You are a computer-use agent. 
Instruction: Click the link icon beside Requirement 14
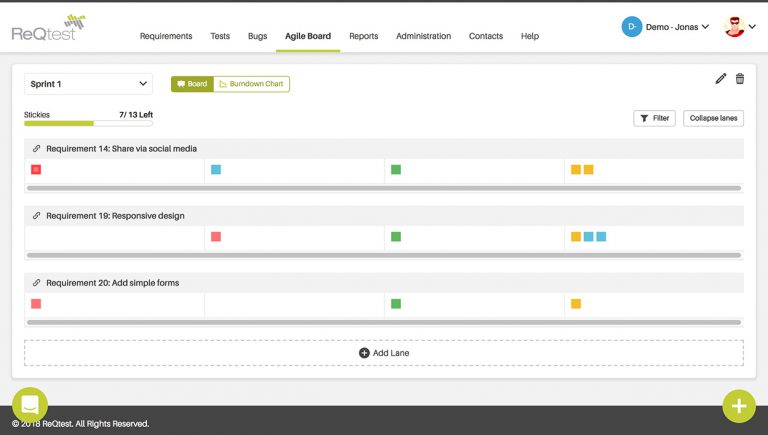tap(36, 148)
